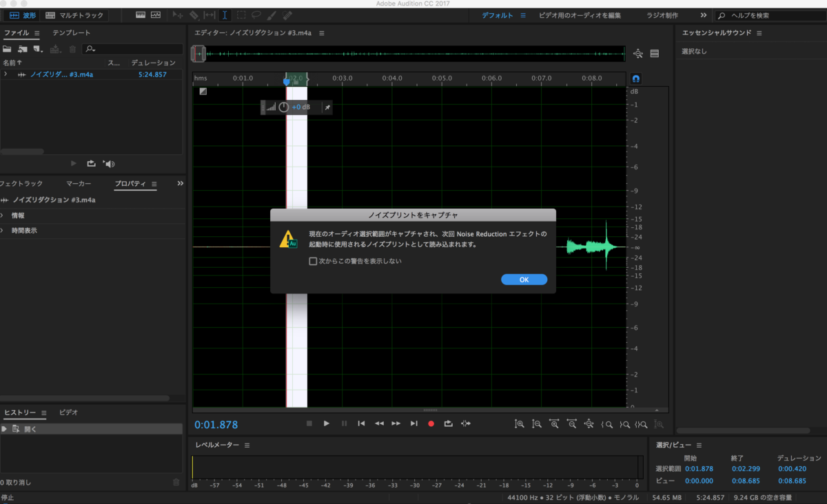Switch to ビデオ用のオーディオを編集 workspace
827x504 pixels.
coord(580,15)
